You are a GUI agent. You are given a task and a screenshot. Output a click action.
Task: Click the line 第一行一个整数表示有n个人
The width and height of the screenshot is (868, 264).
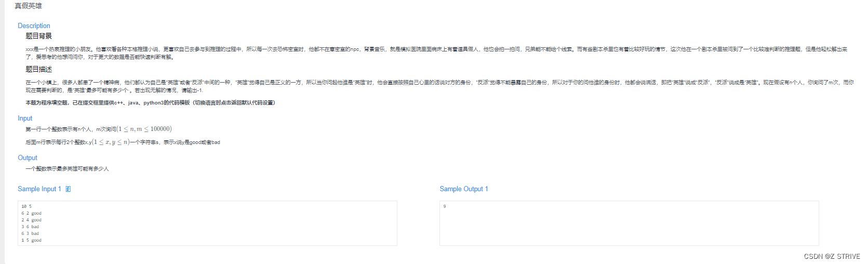pos(99,129)
